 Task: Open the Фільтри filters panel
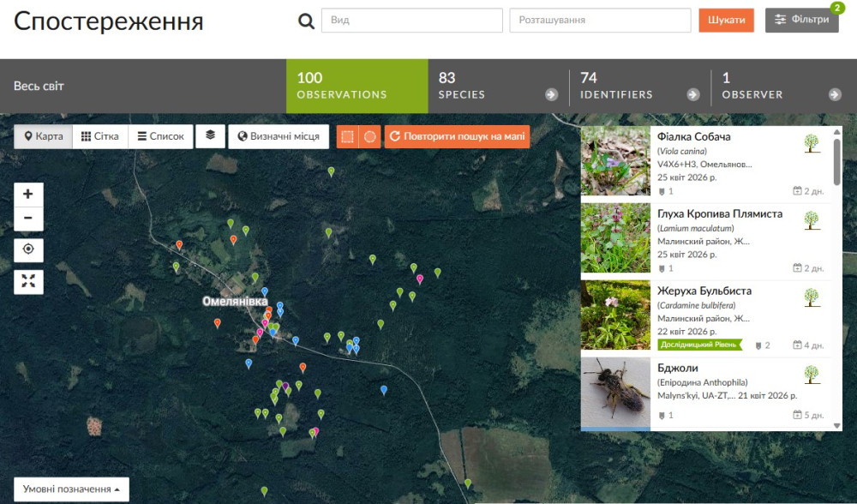pyautogui.click(x=801, y=21)
